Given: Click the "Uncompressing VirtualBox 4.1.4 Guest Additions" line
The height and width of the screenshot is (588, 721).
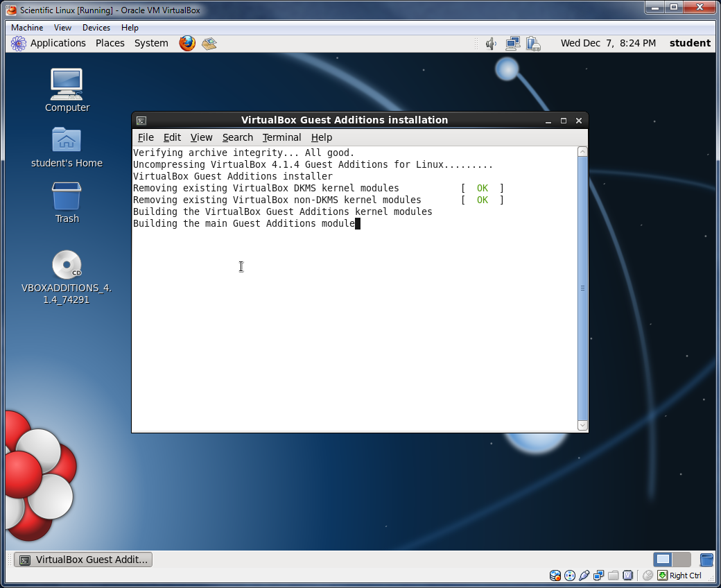Looking at the screenshot, I should (x=313, y=164).
